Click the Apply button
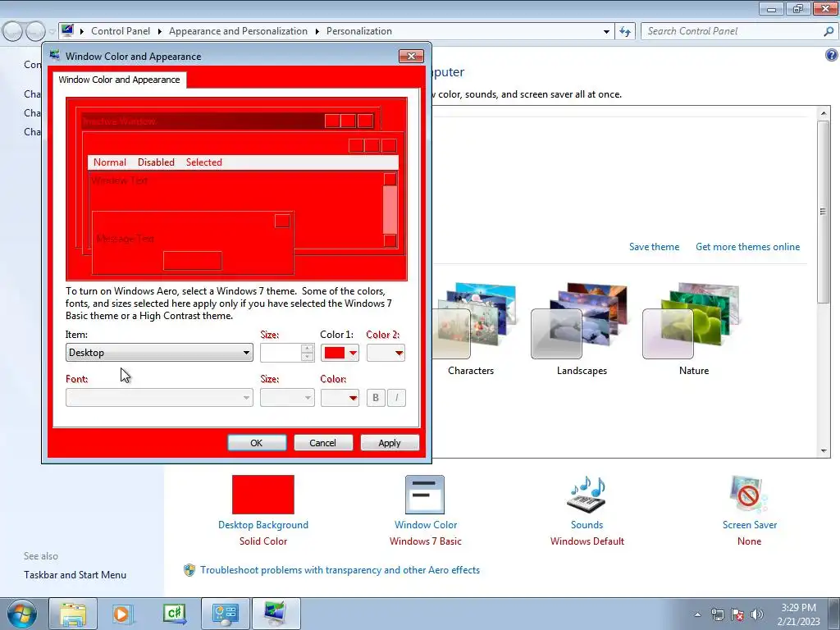Screen dimensions: 840x630 pyautogui.click(x=390, y=442)
